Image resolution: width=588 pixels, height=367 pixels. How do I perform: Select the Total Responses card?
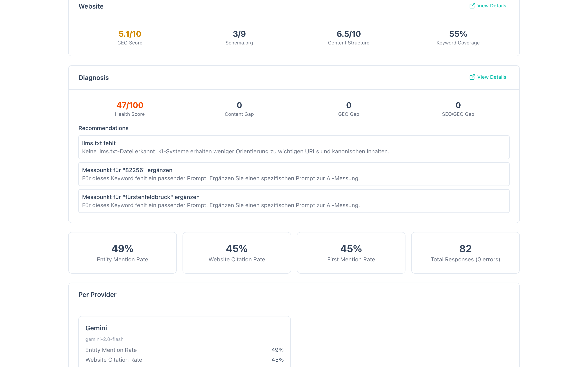click(x=465, y=252)
